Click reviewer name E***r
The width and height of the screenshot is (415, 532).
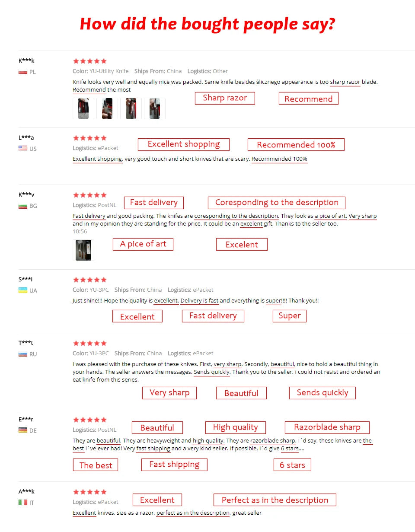click(26, 419)
